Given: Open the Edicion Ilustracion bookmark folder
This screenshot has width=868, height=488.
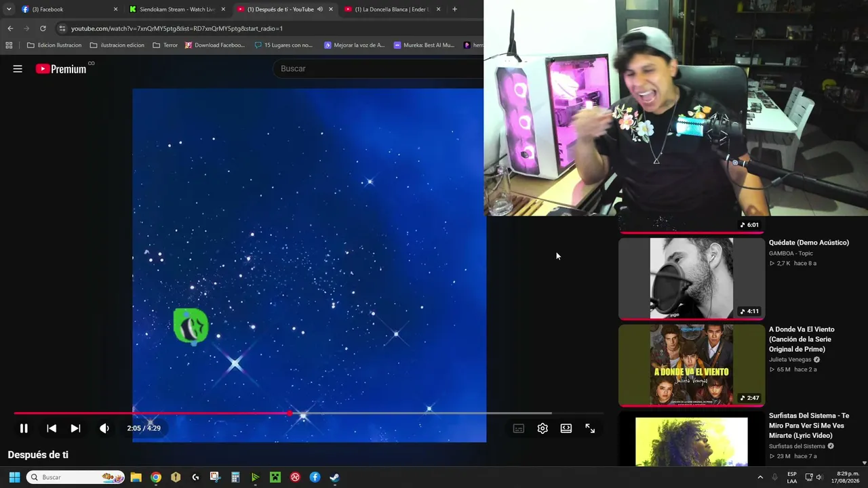Looking at the screenshot, I should 54,45.
